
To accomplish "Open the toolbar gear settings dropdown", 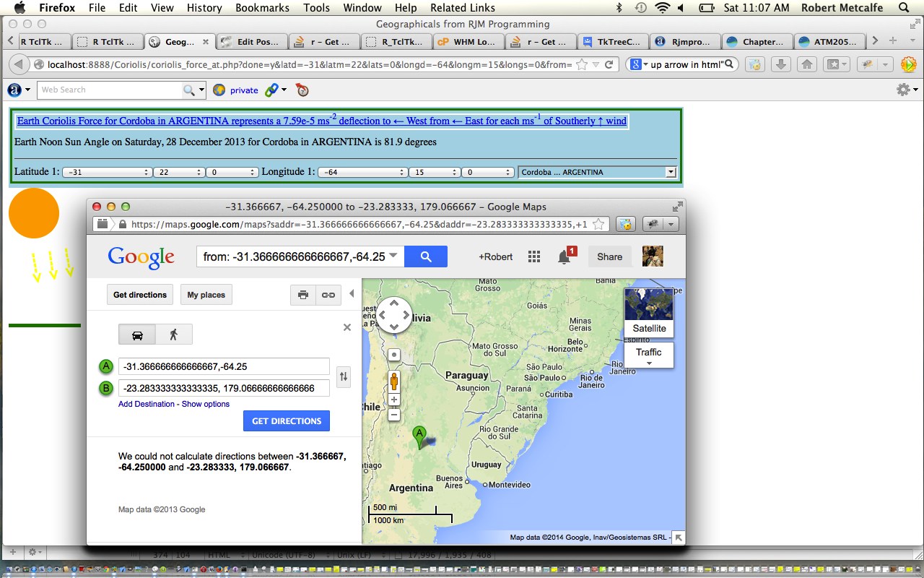I will [907, 90].
